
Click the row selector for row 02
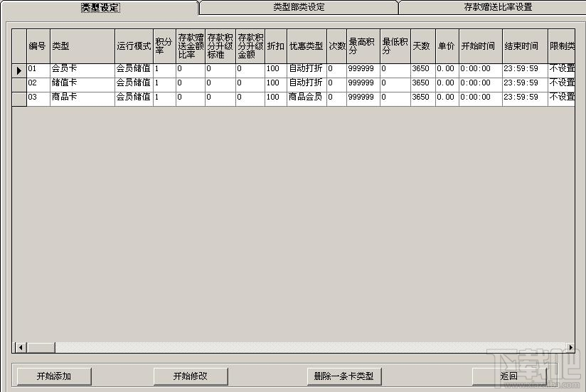coord(19,85)
